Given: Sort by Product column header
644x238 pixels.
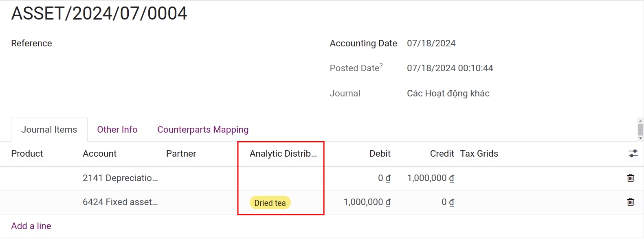Looking at the screenshot, I should point(27,153).
